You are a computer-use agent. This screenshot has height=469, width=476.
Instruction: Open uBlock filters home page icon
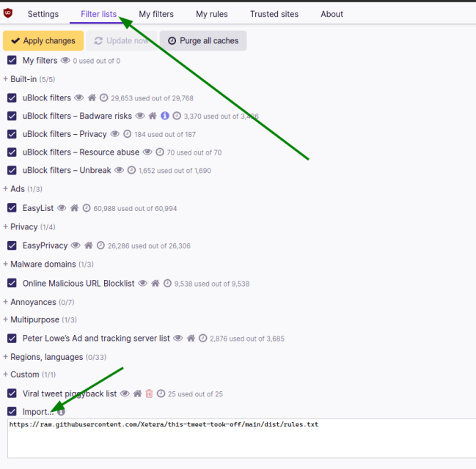tap(92, 97)
